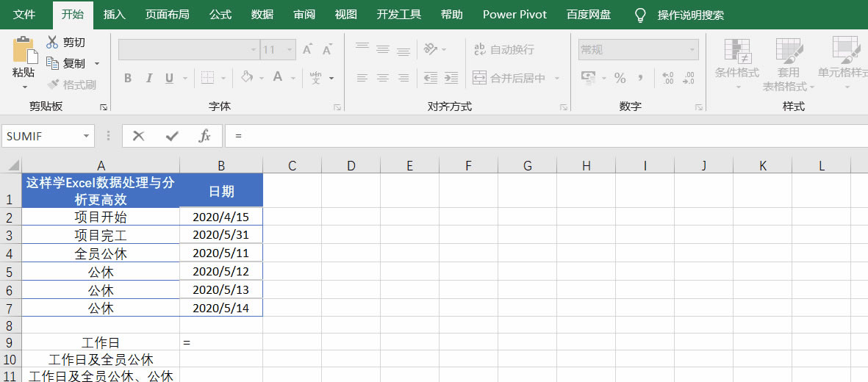Click the fill color paint bucket

[x=247, y=78]
